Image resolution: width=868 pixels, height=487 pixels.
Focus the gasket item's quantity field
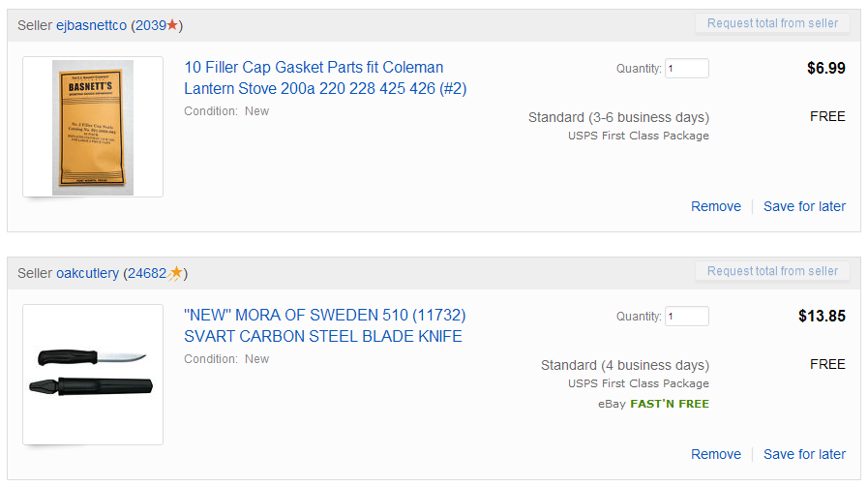[x=686, y=69]
